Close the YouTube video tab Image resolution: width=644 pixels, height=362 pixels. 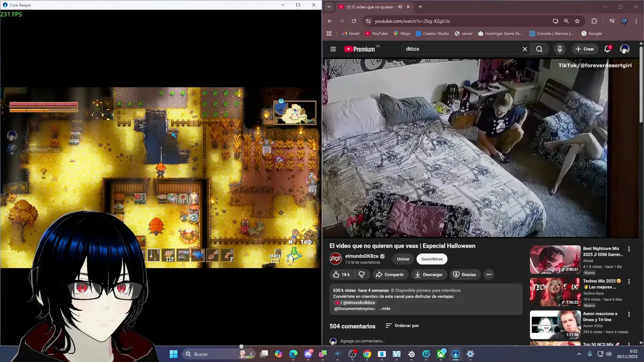(x=408, y=7)
